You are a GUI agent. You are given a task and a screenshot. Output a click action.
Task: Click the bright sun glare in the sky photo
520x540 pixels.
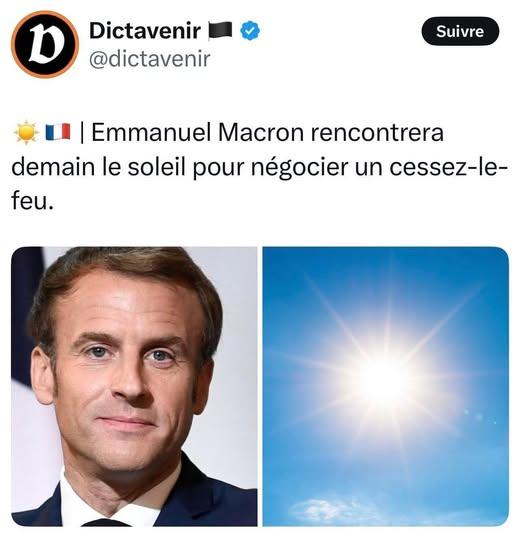(x=386, y=380)
